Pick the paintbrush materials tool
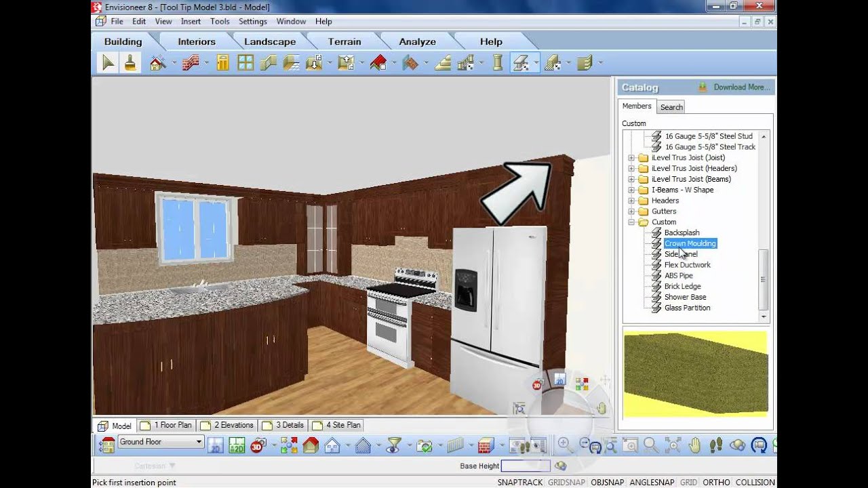This screenshot has width=868, height=488. pos(130,63)
